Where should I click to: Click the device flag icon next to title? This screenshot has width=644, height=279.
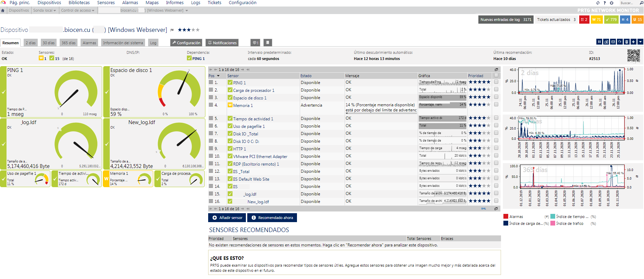[172, 30]
